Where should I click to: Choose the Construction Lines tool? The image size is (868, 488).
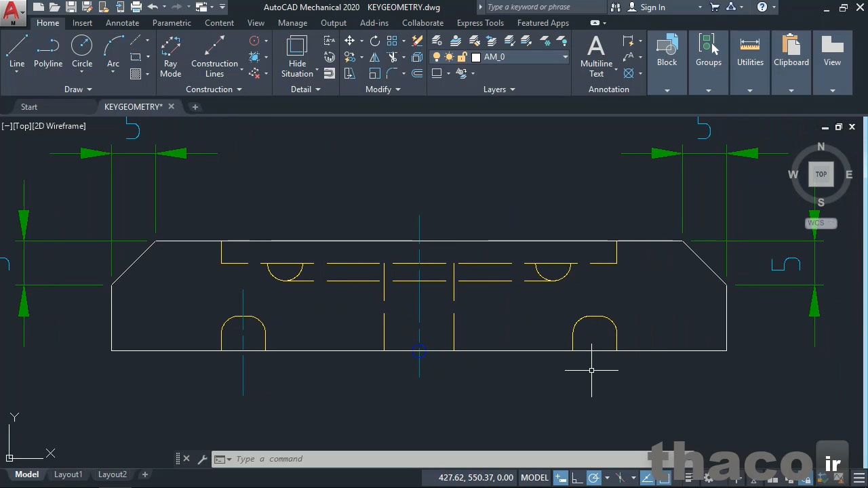(214, 57)
